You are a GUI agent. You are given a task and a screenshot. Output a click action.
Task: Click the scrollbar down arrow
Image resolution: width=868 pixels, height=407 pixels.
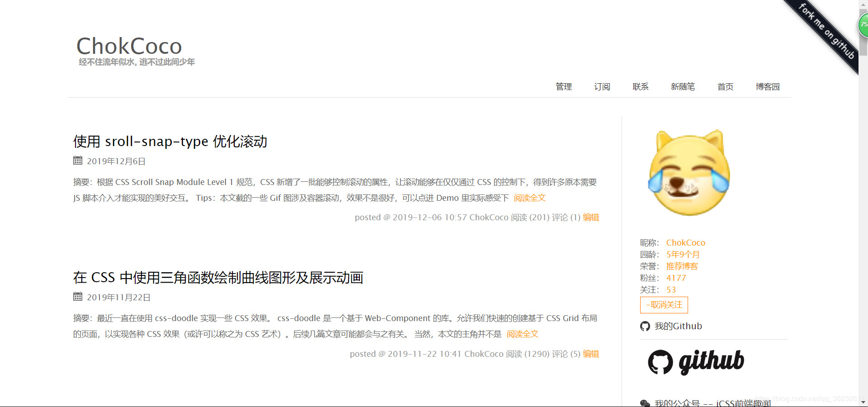(x=864, y=403)
